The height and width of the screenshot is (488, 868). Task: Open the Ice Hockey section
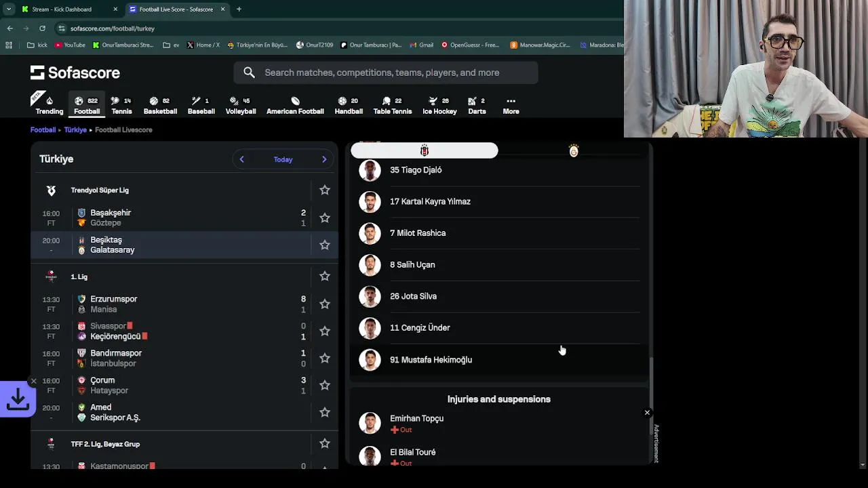tap(439, 105)
